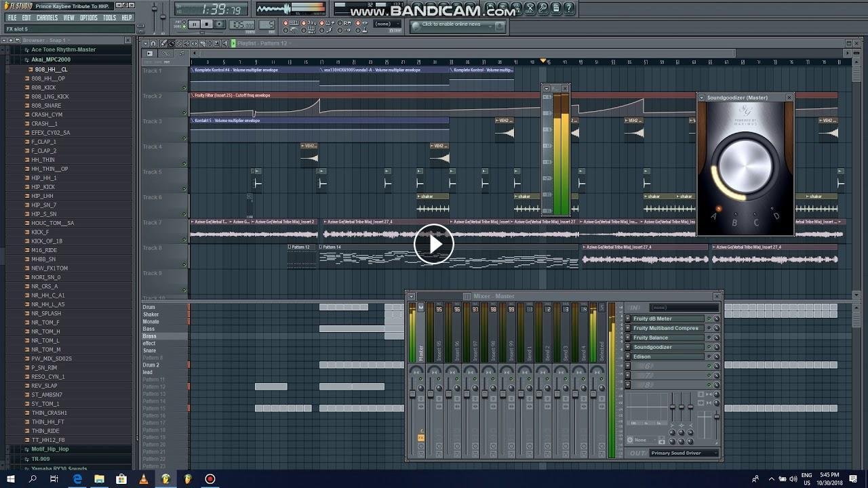The width and height of the screenshot is (868, 488).
Task: Toggle the Fruity dB Meter enable LED
Action: [709, 319]
